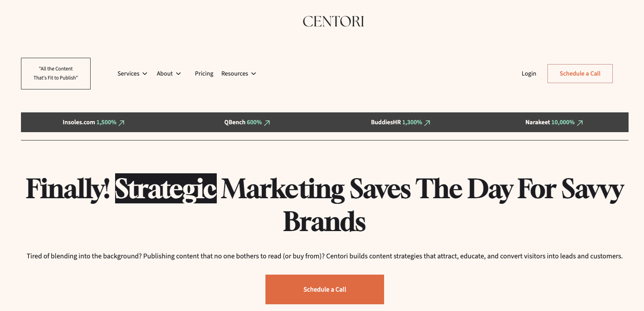Click the arrow icon next to BuddiesHR
Viewport: 644px width, 311px height.
pyautogui.click(x=428, y=123)
